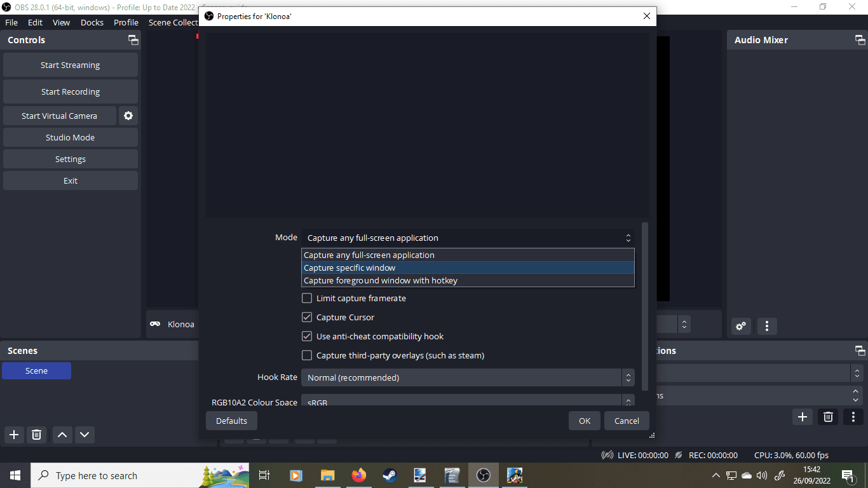Remove selected scene with trash icon
This screenshot has height=488, width=868.
[37, 435]
